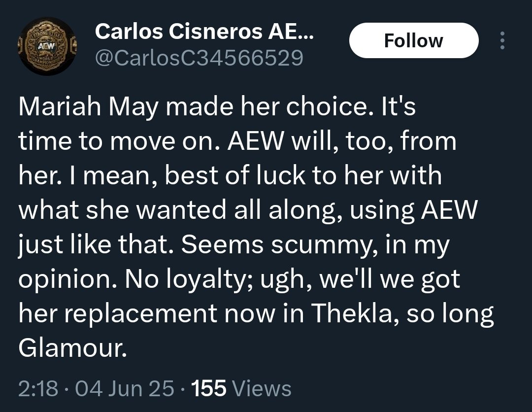
Task: Tap the line starting time to move on
Action: tap(237, 141)
